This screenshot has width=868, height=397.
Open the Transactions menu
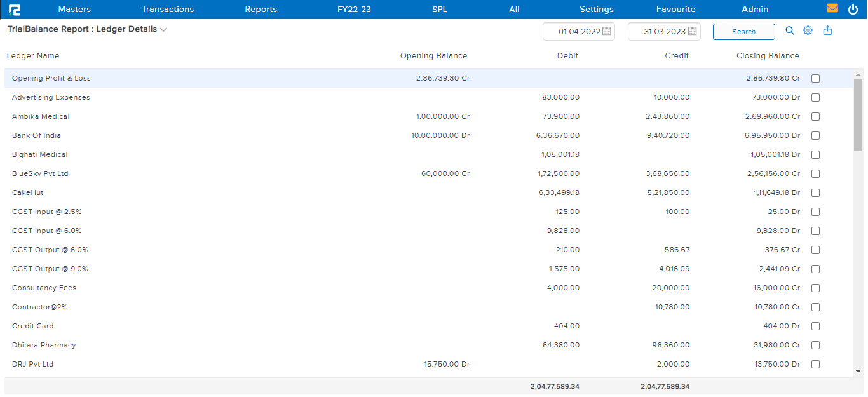point(168,10)
